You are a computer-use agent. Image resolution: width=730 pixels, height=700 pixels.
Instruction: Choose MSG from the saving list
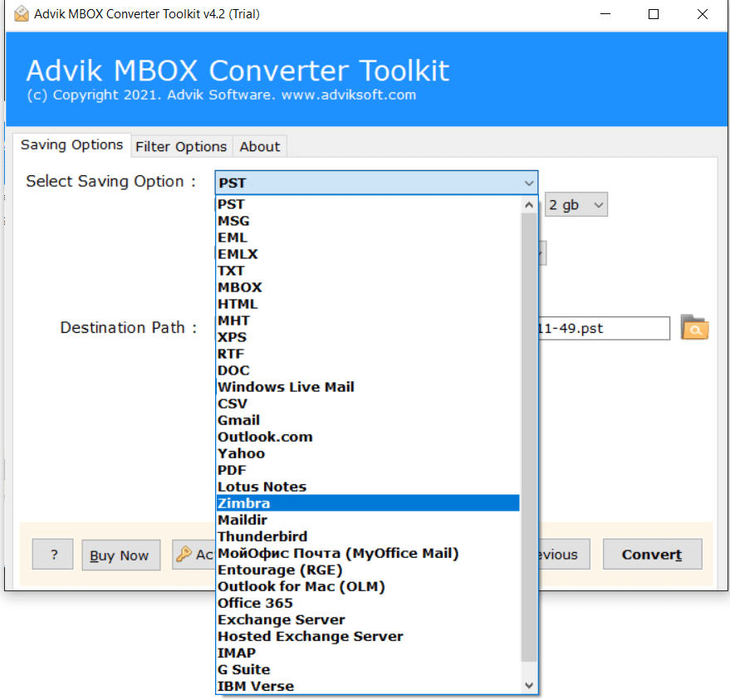coord(368,221)
